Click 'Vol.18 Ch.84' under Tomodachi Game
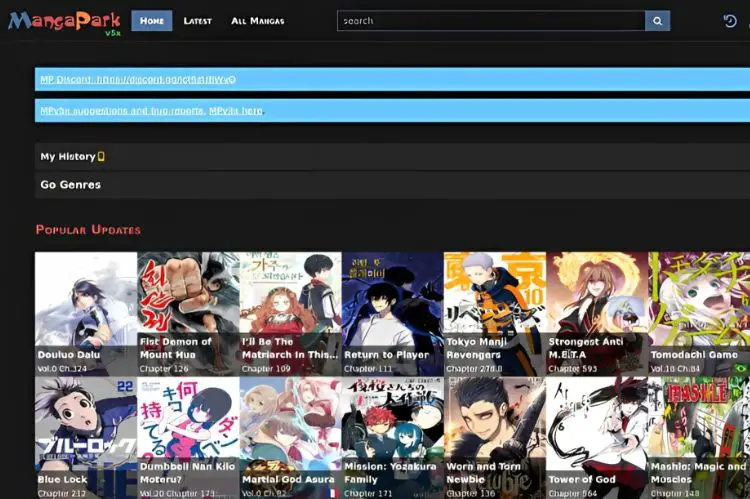Screen dimensions: 750x499 pos(675,369)
